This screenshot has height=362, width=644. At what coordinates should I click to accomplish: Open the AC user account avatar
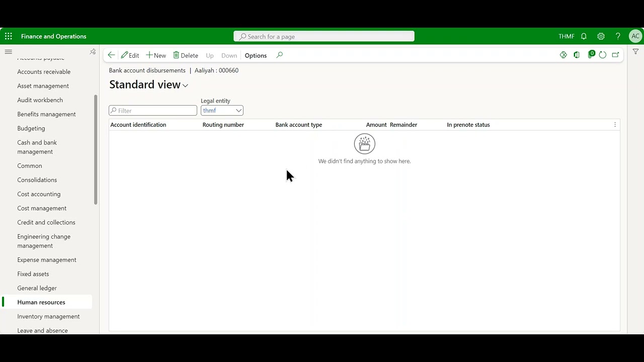click(x=635, y=36)
